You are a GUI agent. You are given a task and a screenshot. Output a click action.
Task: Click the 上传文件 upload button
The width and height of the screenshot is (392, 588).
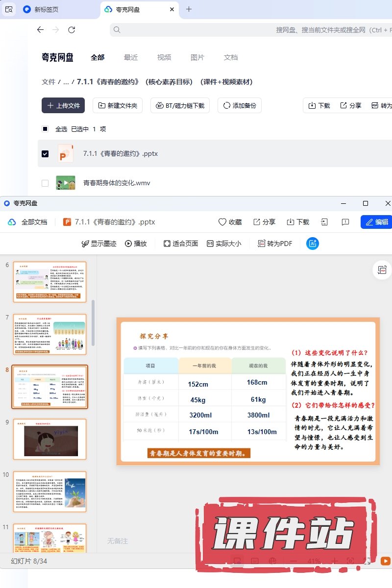pos(63,105)
